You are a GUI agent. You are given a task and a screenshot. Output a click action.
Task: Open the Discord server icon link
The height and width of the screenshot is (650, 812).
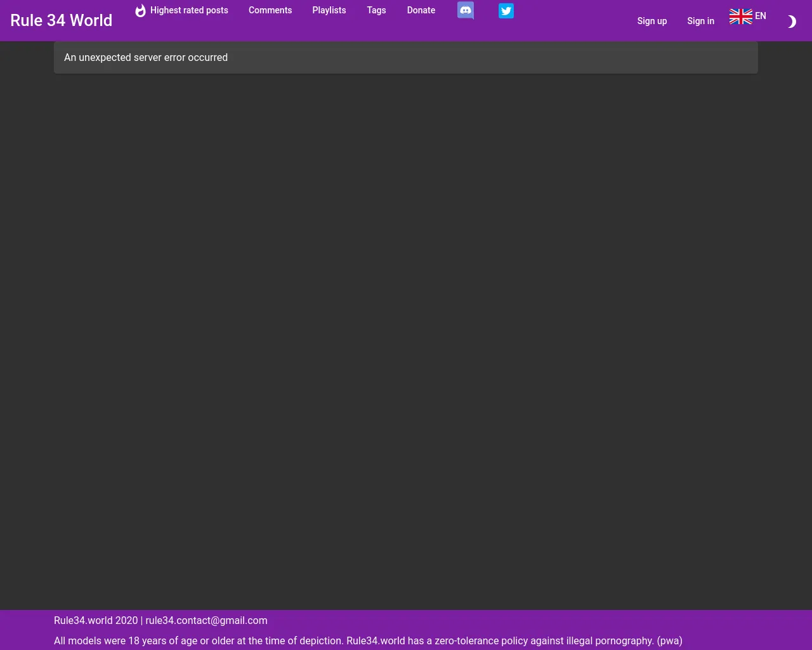tap(466, 11)
